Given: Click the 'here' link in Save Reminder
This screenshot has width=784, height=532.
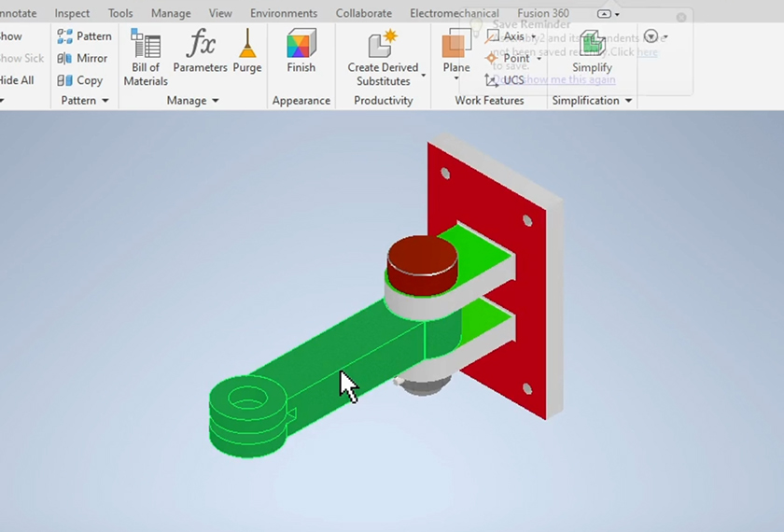Looking at the screenshot, I should coord(647,52).
